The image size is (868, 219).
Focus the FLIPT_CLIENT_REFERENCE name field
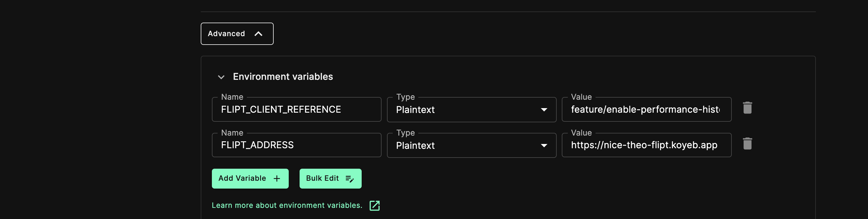point(296,110)
